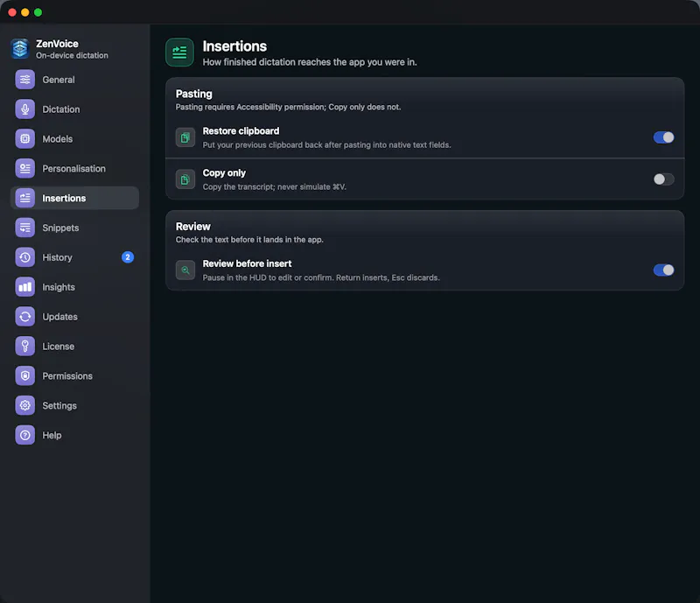Click the History badge showing 2
This screenshot has width=700, height=603.
pyautogui.click(x=128, y=257)
